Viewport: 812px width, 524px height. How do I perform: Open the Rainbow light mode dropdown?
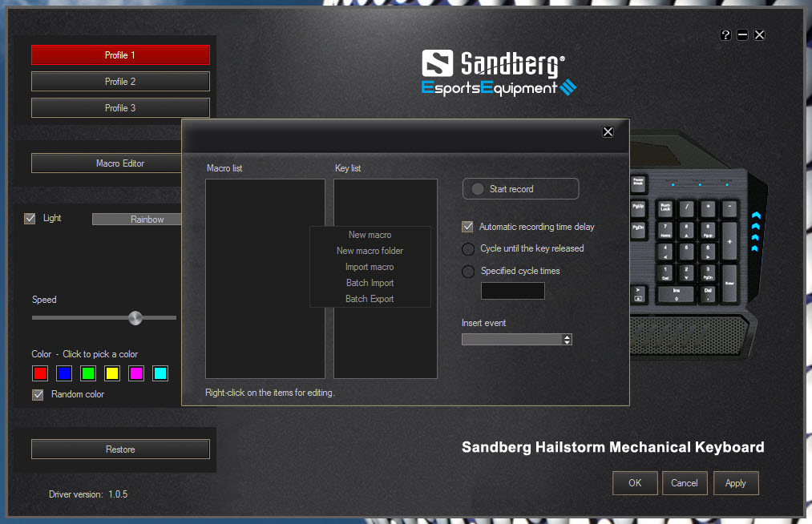(137, 219)
